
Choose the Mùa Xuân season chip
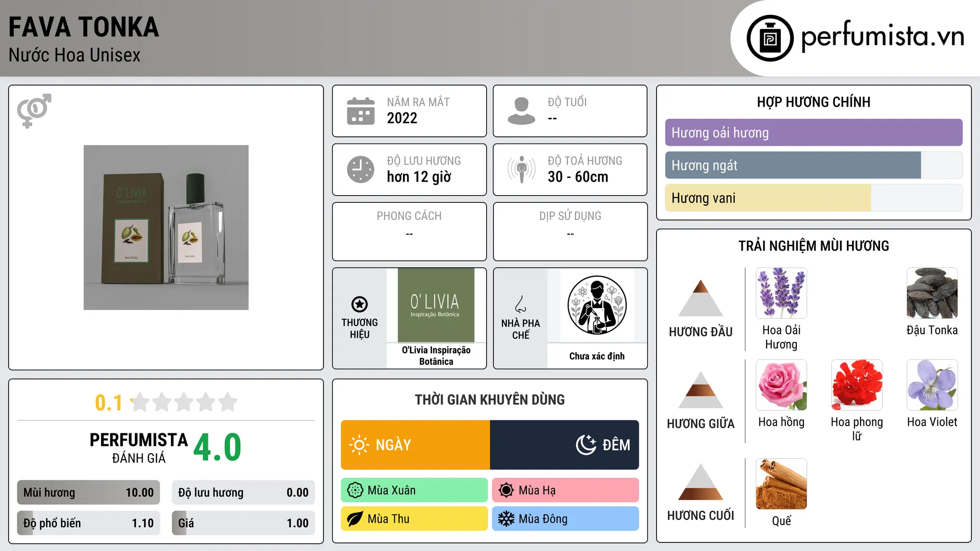pos(414,490)
